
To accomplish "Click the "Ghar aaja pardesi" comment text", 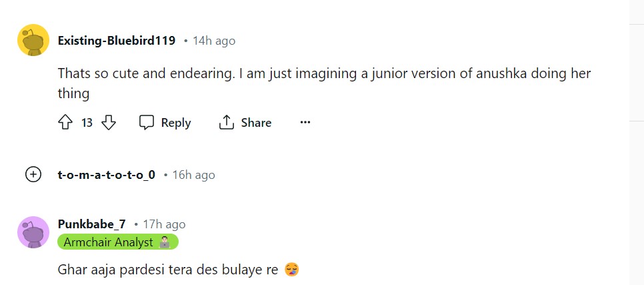I will pyautogui.click(x=167, y=270).
